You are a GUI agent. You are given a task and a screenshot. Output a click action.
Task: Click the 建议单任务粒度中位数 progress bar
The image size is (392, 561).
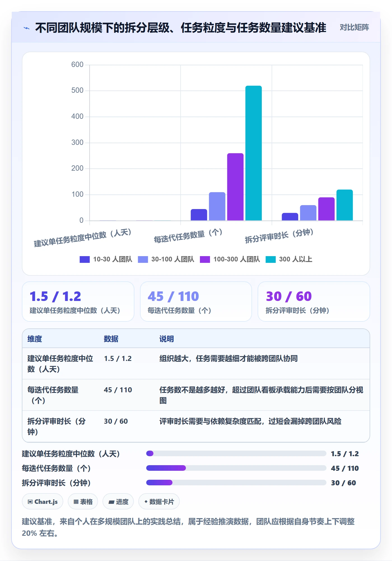point(236,453)
